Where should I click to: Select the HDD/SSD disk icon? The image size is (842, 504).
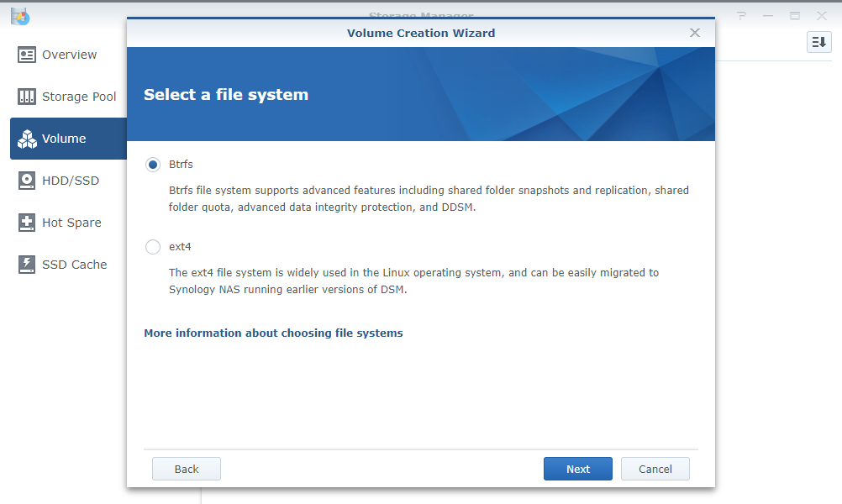tap(27, 181)
